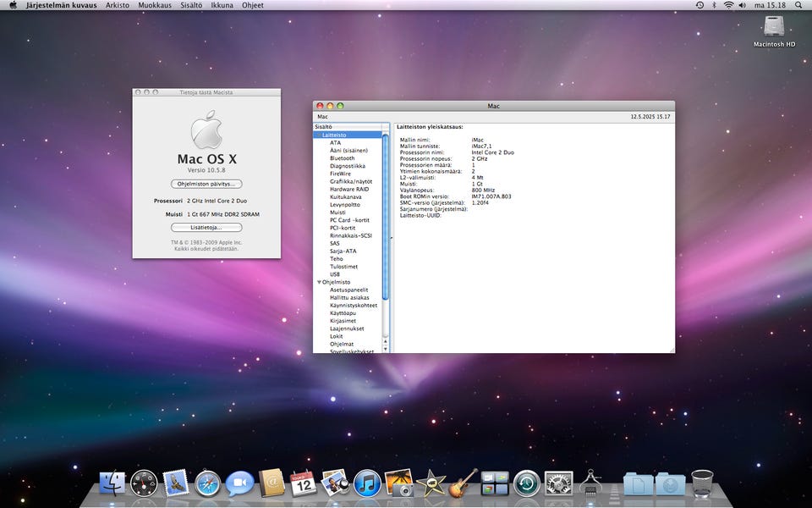This screenshot has height=508, width=812.
Task: Launch iTunes from the Dock
Action: [x=366, y=483]
